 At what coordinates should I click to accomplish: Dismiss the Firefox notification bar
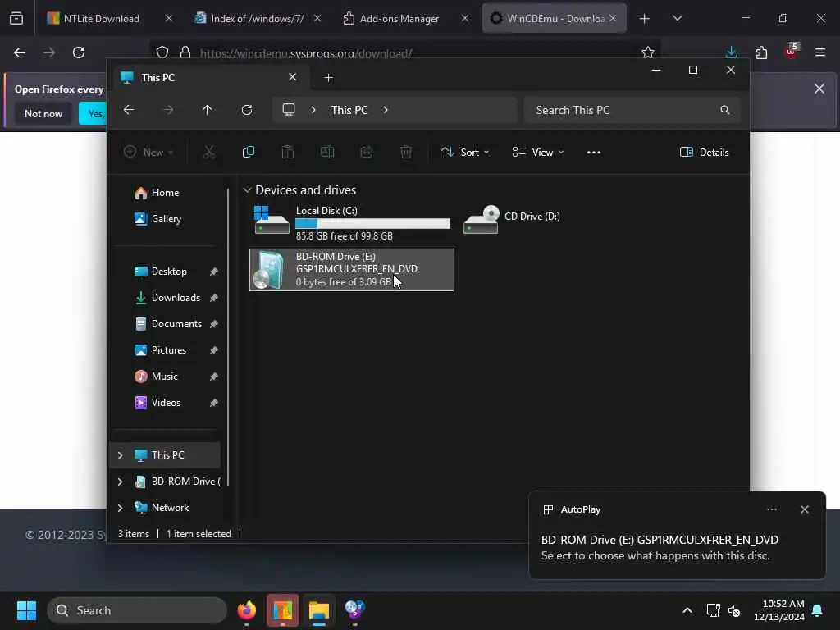coord(819,89)
